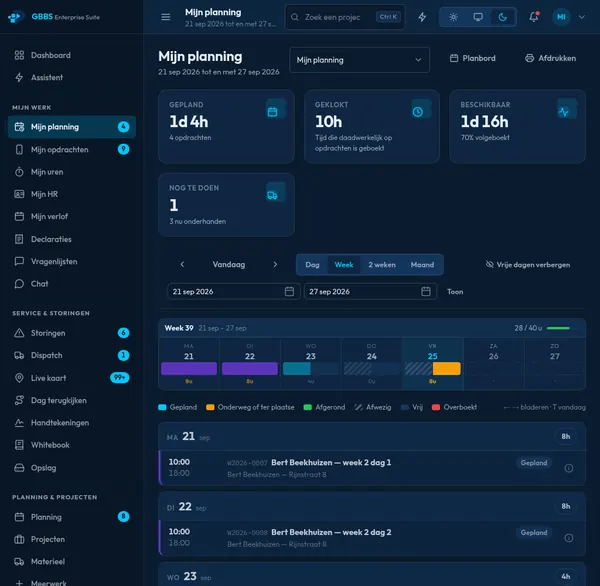600x586 pixels.
Task: Select purple bar on Monday 21
Action: 189,369
